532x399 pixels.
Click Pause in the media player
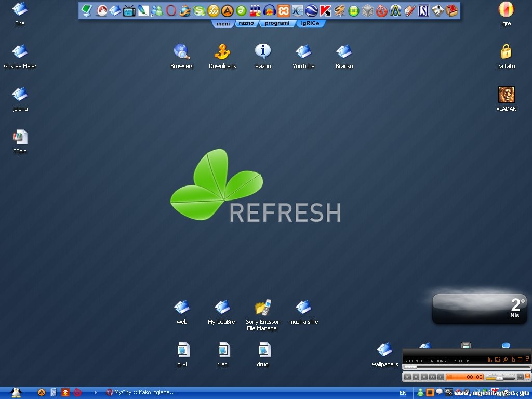pyautogui.click(x=416, y=377)
